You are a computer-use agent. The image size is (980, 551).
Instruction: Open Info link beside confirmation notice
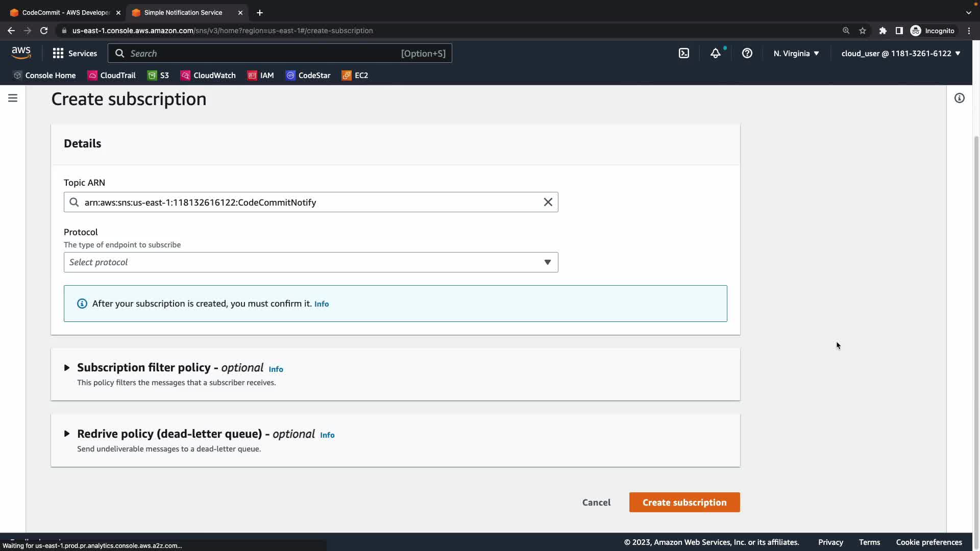click(322, 304)
